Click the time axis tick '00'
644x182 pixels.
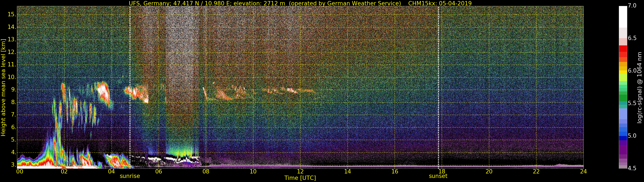tap(20, 172)
